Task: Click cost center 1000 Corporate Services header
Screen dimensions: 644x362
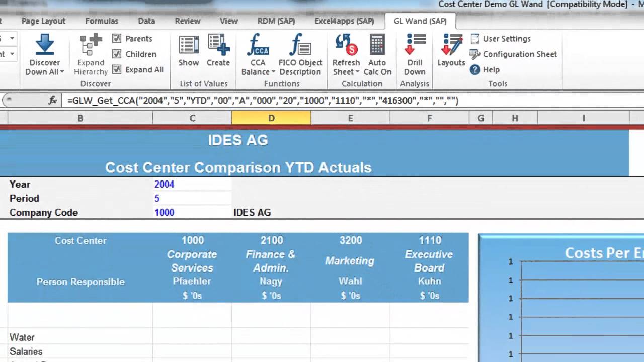Action: click(x=192, y=254)
